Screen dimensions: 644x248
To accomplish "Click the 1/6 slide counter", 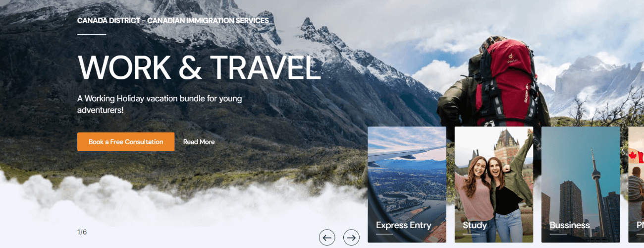I will pyautogui.click(x=82, y=232).
